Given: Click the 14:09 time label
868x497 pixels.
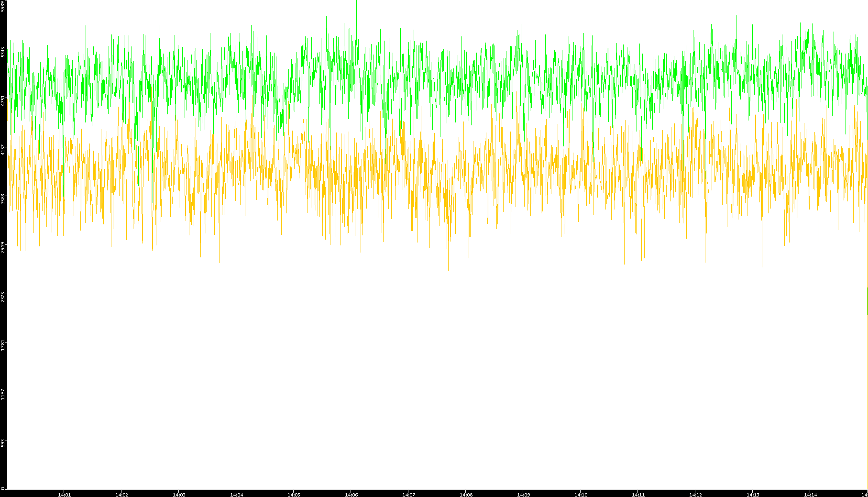Looking at the screenshot, I should click(523, 494).
